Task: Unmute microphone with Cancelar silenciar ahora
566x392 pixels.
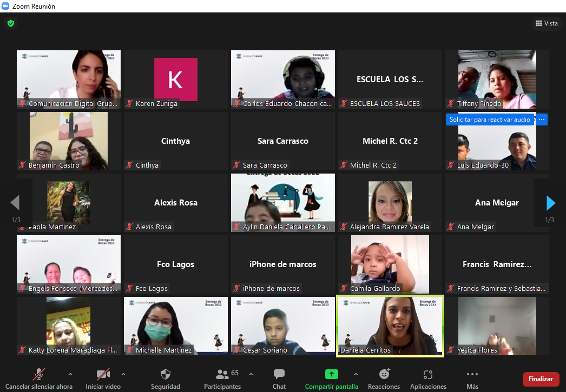Action: (x=39, y=374)
